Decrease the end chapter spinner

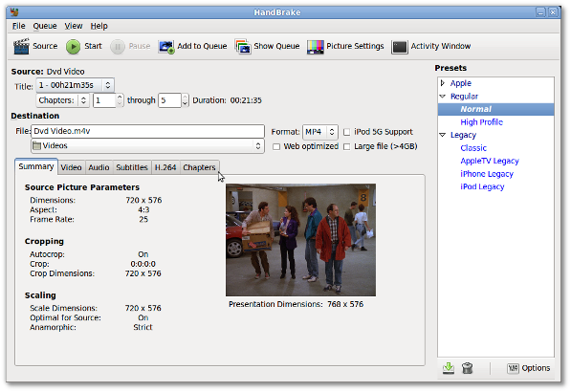pyautogui.click(x=185, y=103)
